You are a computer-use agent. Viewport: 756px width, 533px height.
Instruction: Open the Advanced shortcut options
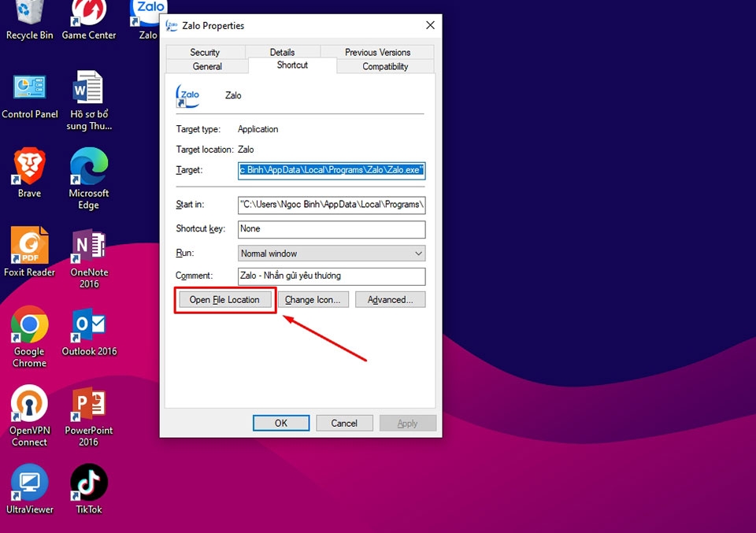[391, 300]
